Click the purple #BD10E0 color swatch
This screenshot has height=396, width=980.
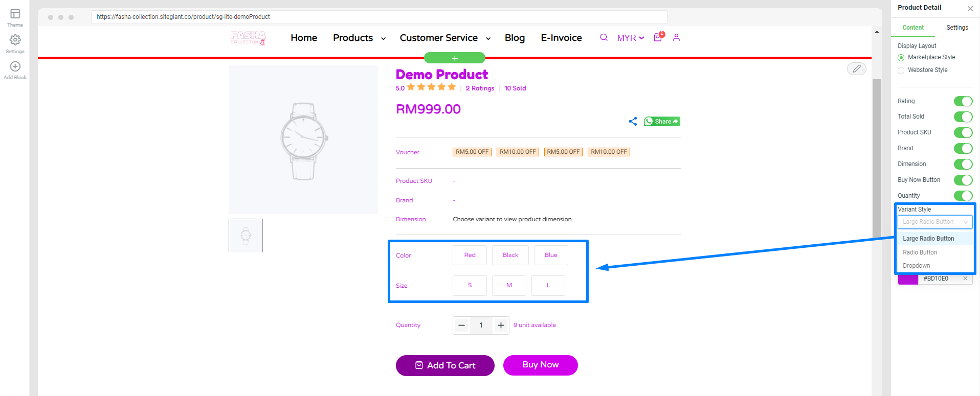908,278
